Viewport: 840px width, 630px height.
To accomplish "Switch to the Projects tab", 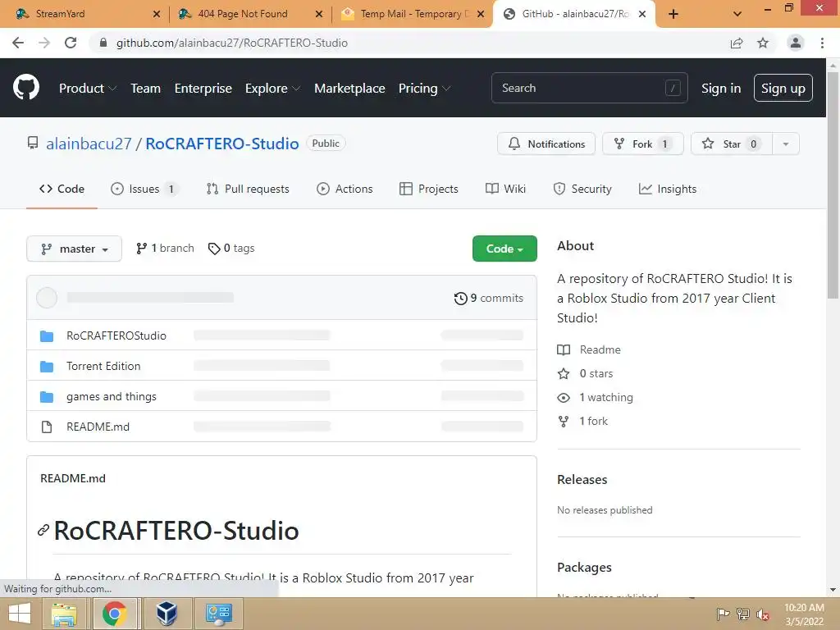I will click(428, 189).
